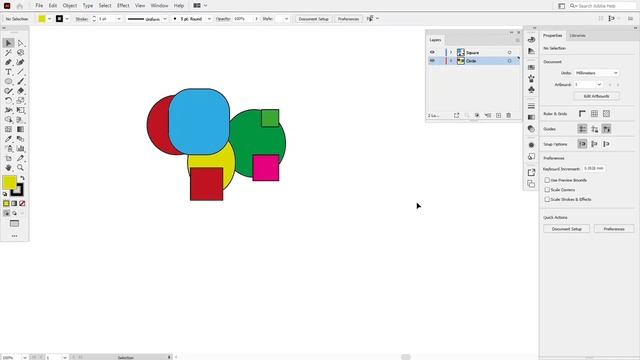Select the Ellipse shape tool
Image resolution: width=640 pixels, height=360 pixels.
pos(9,81)
